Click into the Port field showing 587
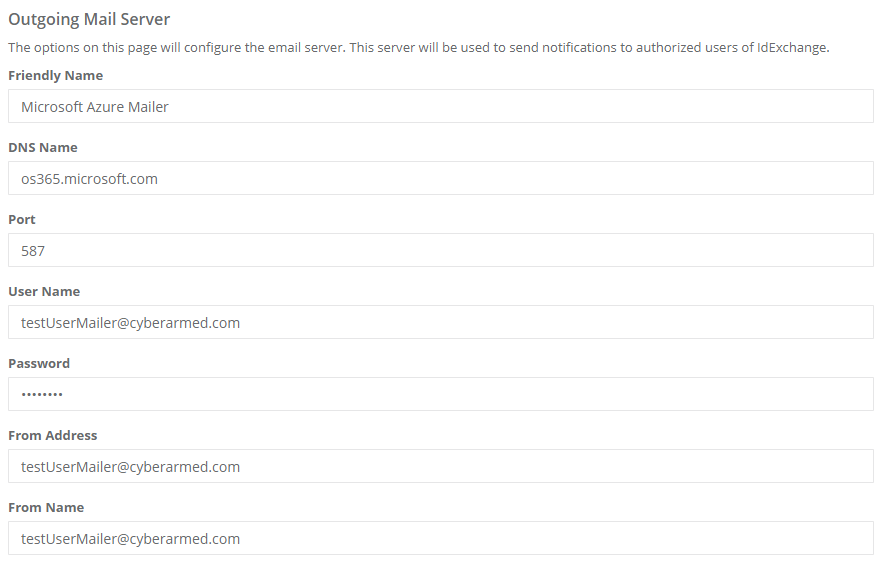Viewport: 884px width, 573px height. pos(440,251)
